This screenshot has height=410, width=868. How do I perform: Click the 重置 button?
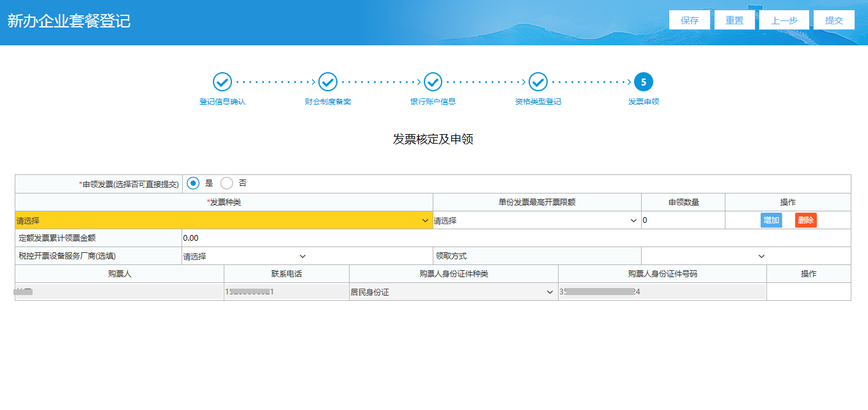734,20
